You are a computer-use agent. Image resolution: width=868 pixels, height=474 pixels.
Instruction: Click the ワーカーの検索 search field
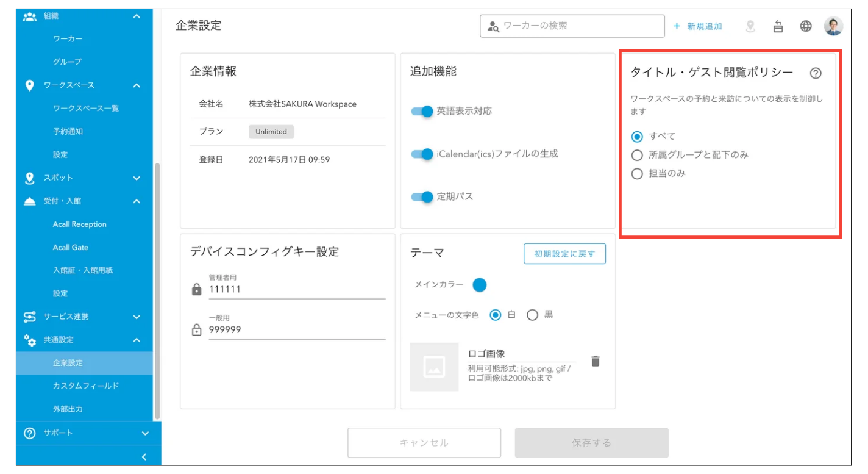click(572, 26)
